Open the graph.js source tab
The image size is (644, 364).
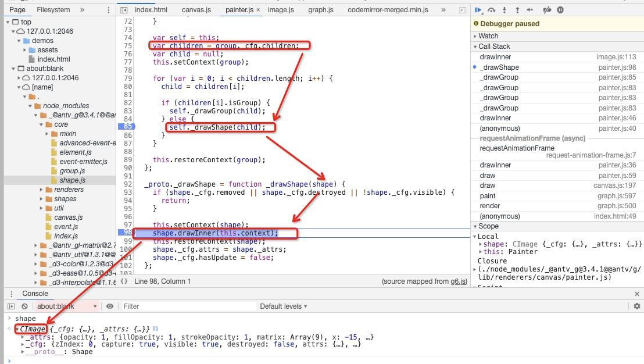[321, 10]
